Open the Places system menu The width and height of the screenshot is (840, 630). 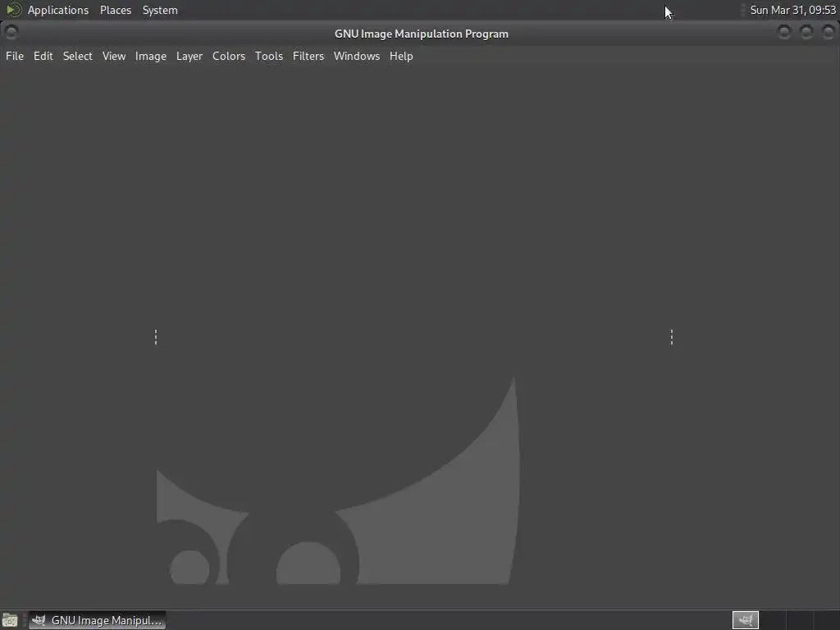115,10
